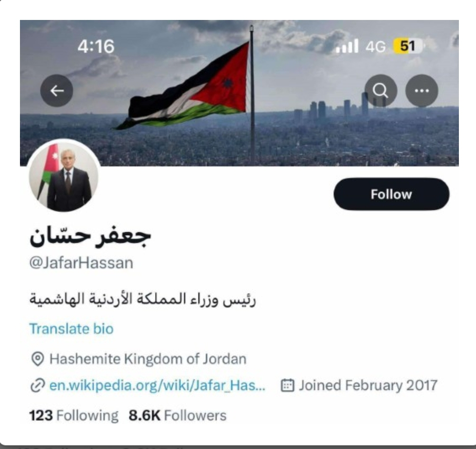Tap the 4:16 clock in status bar
This screenshot has width=476, height=449.
click(96, 47)
